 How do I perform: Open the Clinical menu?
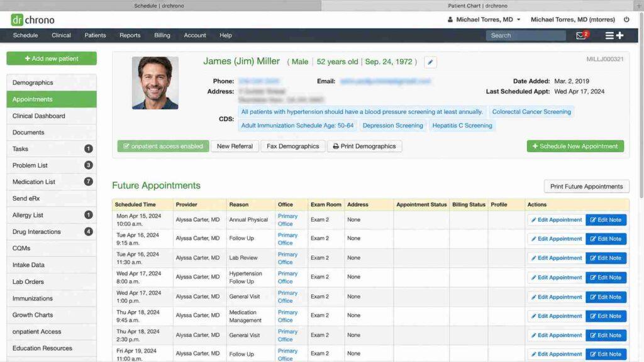pos(61,35)
